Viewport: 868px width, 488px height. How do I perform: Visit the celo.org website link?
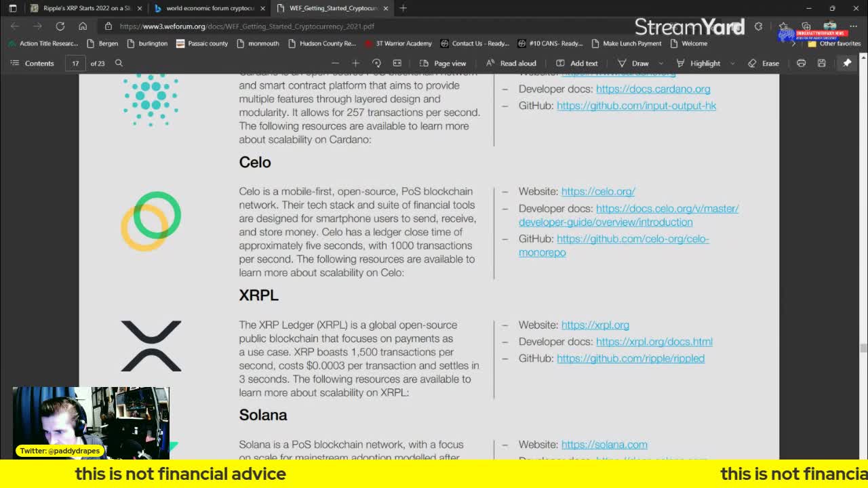point(598,192)
